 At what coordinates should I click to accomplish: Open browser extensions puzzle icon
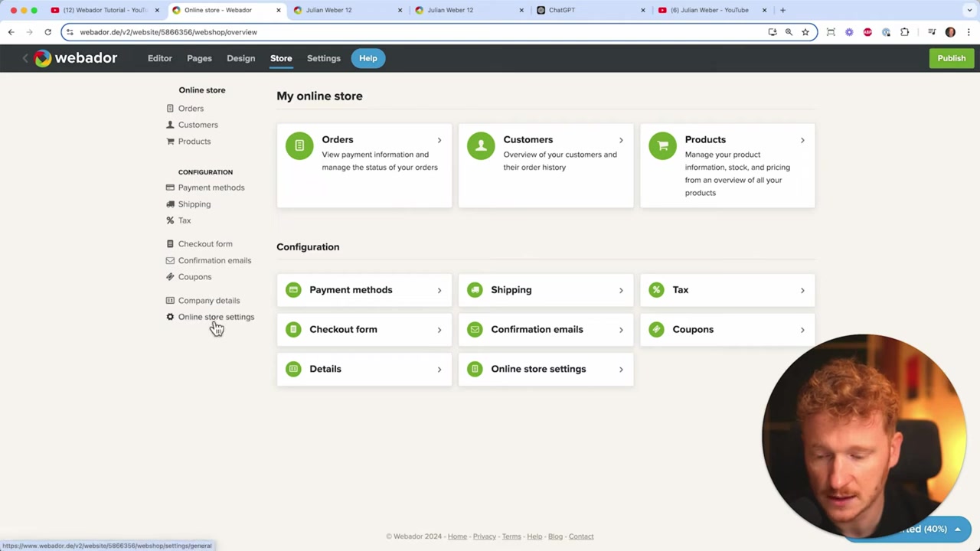pyautogui.click(x=904, y=32)
